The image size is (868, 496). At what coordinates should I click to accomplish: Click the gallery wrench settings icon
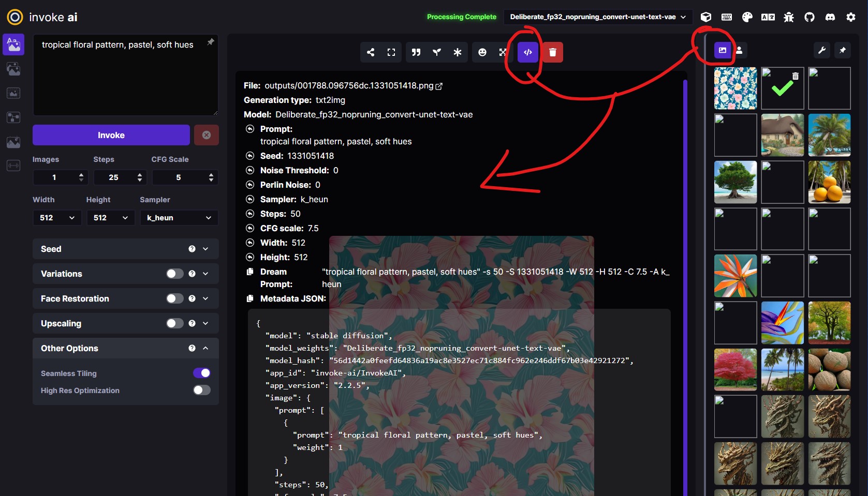click(x=822, y=50)
